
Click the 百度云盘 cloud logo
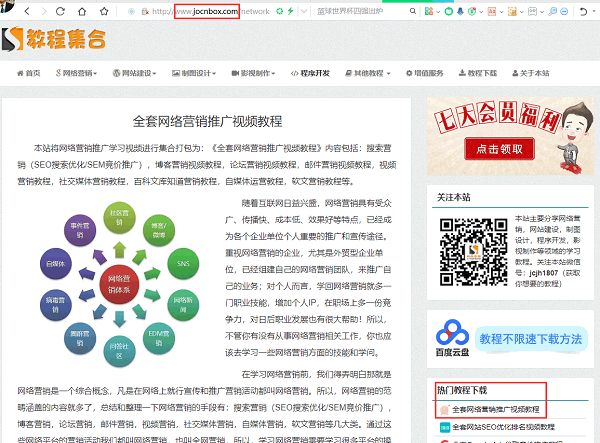[x=452, y=338]
